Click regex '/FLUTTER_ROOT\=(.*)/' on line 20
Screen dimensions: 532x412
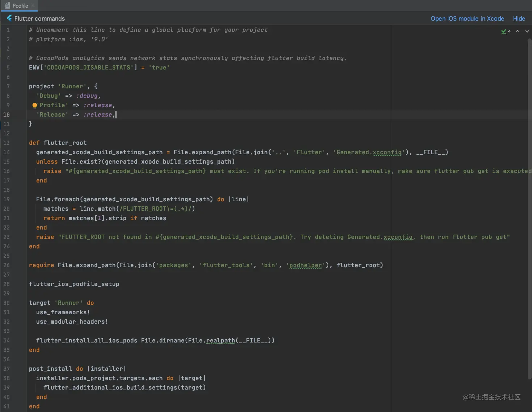point(155,209)
